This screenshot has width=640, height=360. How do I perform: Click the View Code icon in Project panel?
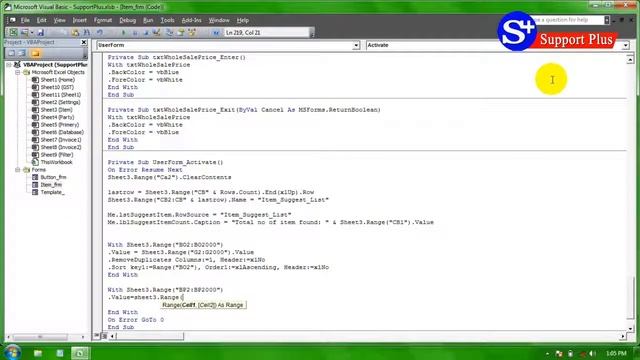(x=11, y=53)
